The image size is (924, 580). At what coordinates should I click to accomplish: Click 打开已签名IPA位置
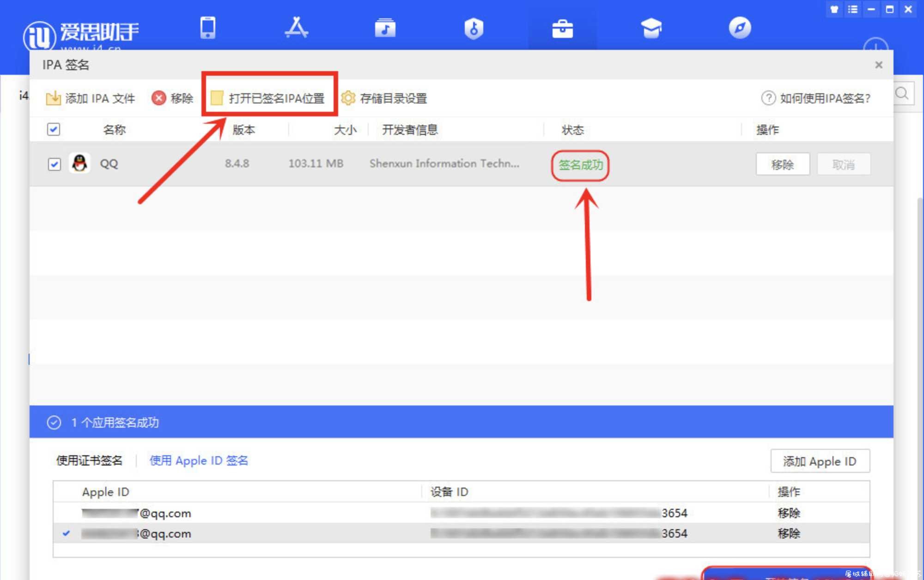pos(268,98)
